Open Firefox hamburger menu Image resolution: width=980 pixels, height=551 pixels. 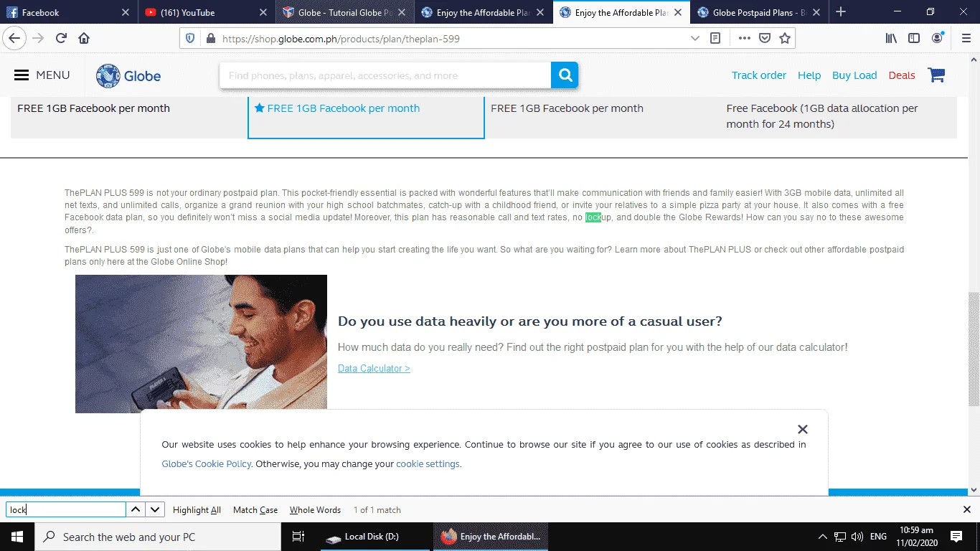966,39
